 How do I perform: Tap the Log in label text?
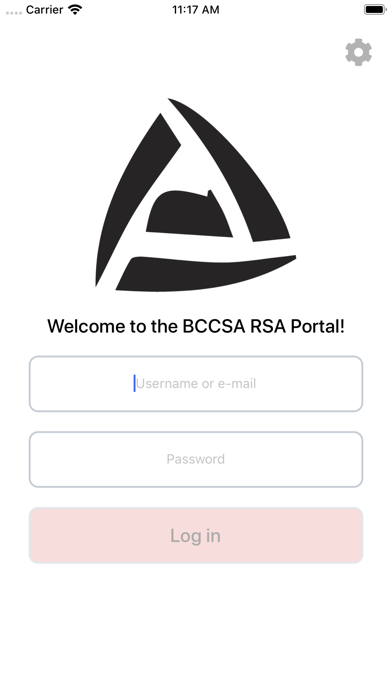[x=195, y=536]
